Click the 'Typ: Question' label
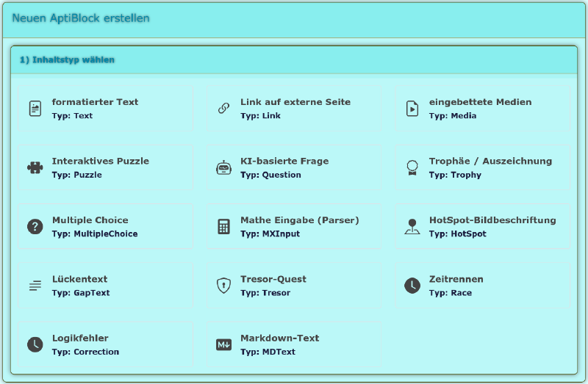Screen dimensions: 588x384 [270, 175]
